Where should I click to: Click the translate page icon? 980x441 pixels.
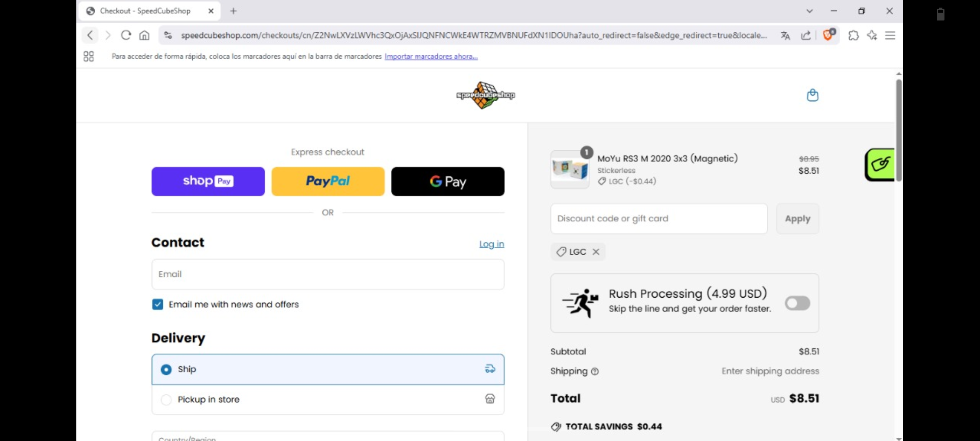point(785,36)
